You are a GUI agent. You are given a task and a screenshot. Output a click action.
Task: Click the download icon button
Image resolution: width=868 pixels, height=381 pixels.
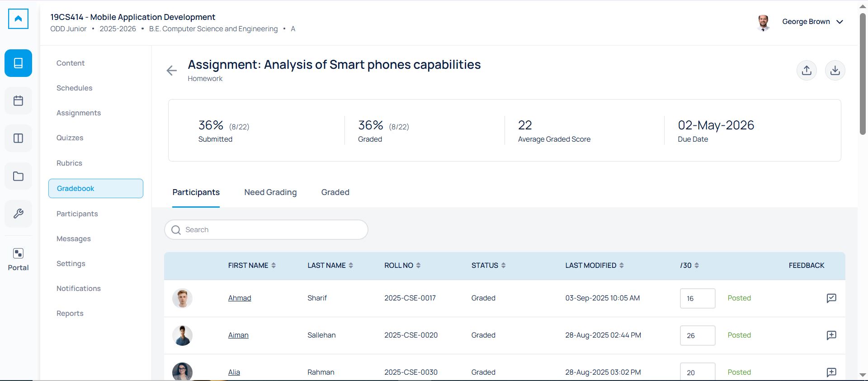point(835,71)
